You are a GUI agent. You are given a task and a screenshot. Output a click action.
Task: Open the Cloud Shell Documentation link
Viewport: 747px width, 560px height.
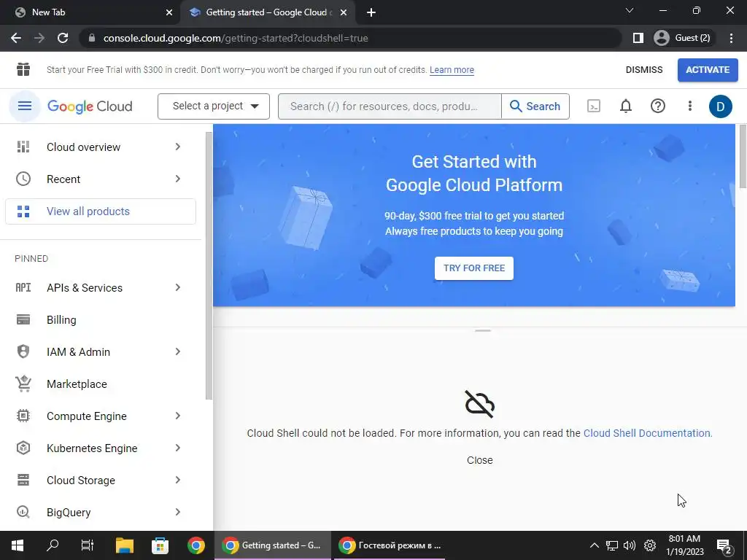tap(648, 433)
